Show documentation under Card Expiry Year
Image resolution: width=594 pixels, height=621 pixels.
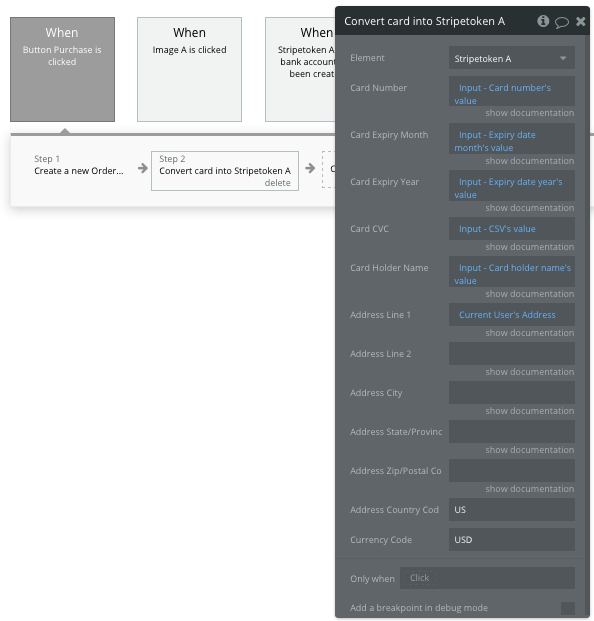click(x=529, y=208)
